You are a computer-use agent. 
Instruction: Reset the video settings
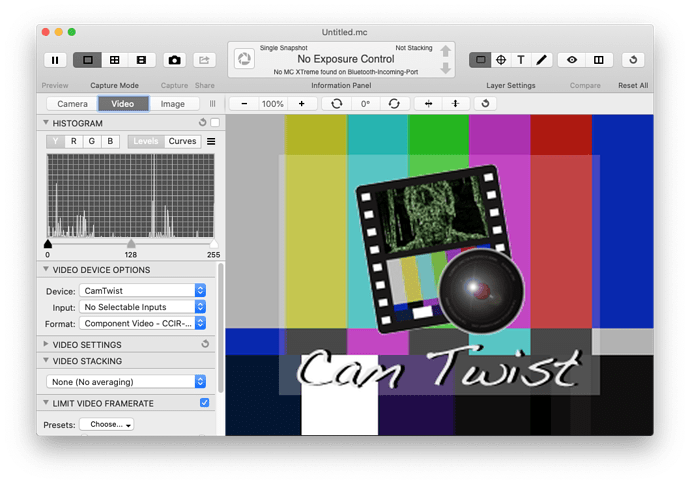click(205, 344)
